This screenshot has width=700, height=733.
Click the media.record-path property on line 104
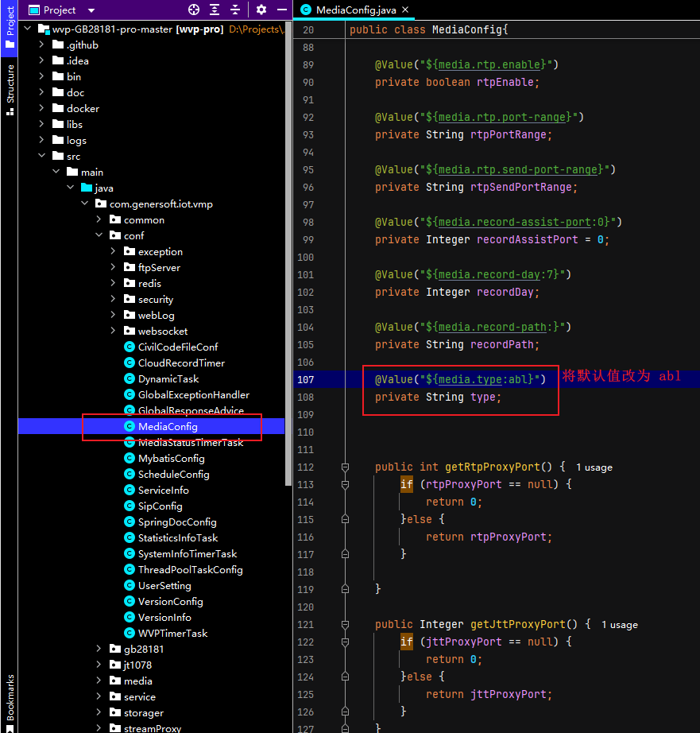click(492, 327)
